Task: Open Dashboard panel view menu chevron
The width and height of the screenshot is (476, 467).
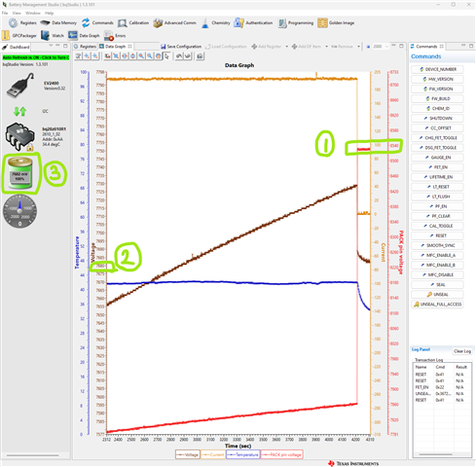Action: tap(51, 46)
